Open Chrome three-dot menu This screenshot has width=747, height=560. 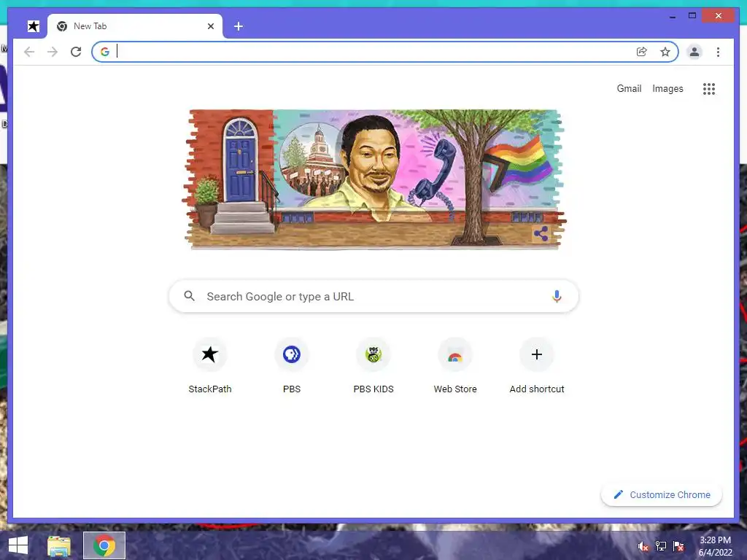718,52
